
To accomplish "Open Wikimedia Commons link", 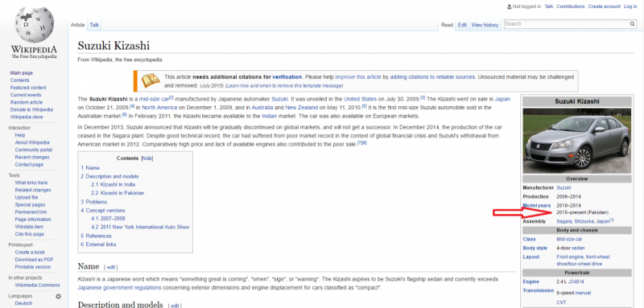I will (37, 285).
